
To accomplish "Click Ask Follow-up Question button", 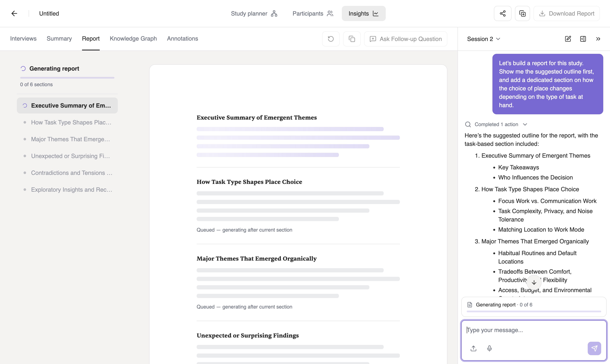I will [406, 39].
